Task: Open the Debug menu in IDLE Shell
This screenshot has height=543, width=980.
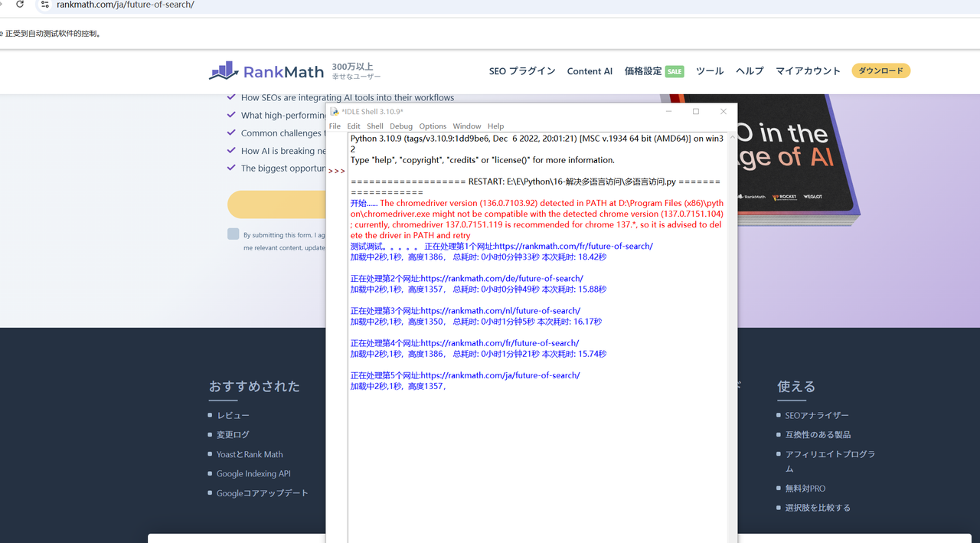Action: [x=400, y=126]
